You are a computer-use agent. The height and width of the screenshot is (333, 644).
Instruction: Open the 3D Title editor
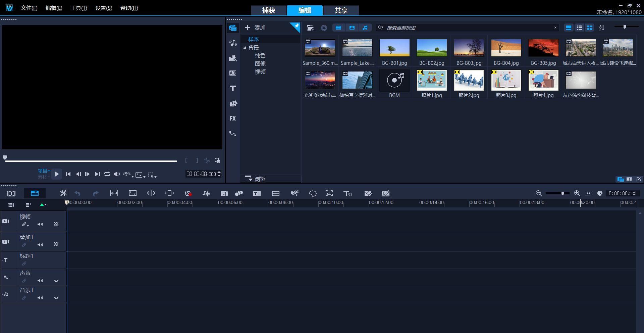click(x=347, y=193)
